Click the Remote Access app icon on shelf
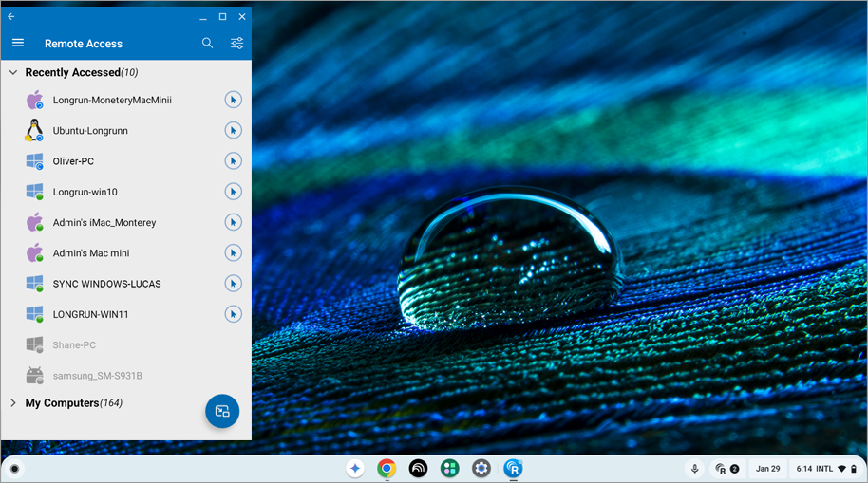 pyautogui.click(x=513, y=469)
